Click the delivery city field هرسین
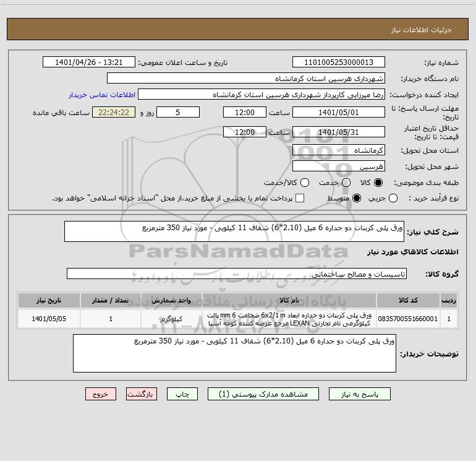Viewport: 476px width, 461px height. click(339, 166)
